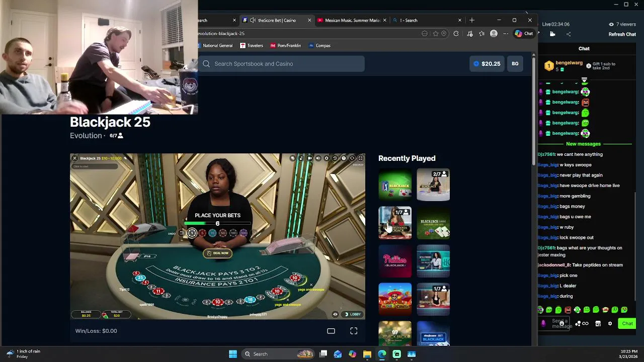Select the red 5 betting chip
Image resolution: width=644 pixels, height=362 pixels.
202,233
